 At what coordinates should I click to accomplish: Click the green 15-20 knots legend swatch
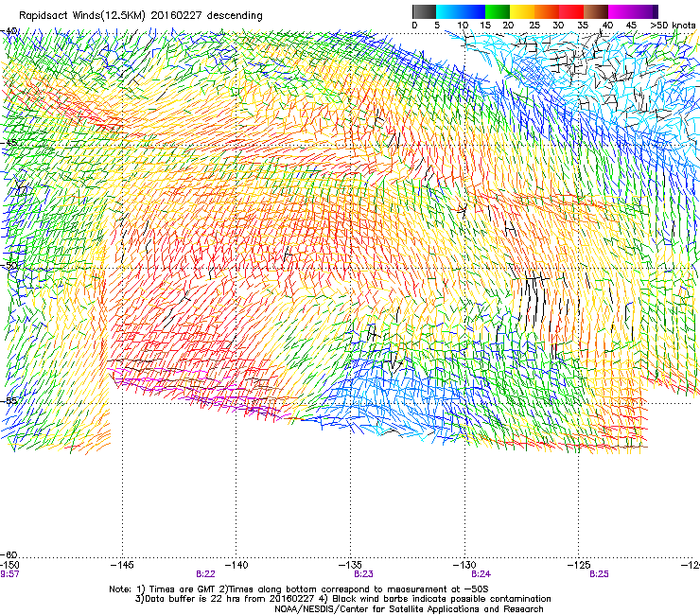498,11
